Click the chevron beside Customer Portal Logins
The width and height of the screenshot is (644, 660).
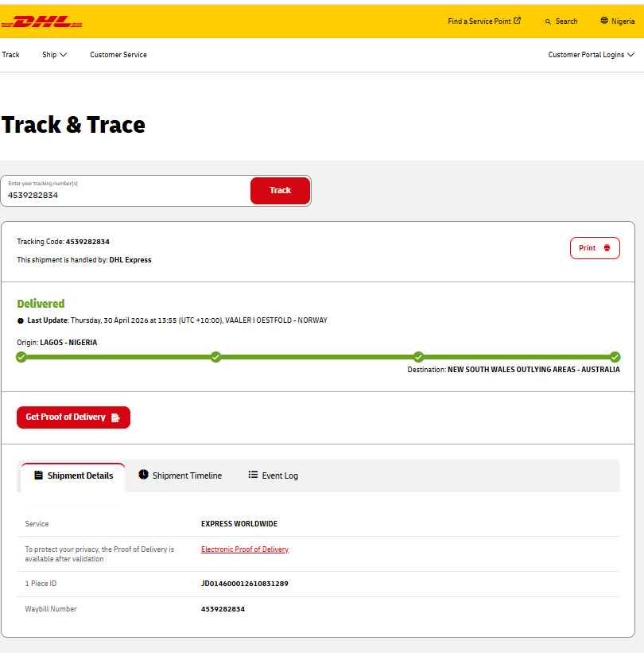click(630, 55)
